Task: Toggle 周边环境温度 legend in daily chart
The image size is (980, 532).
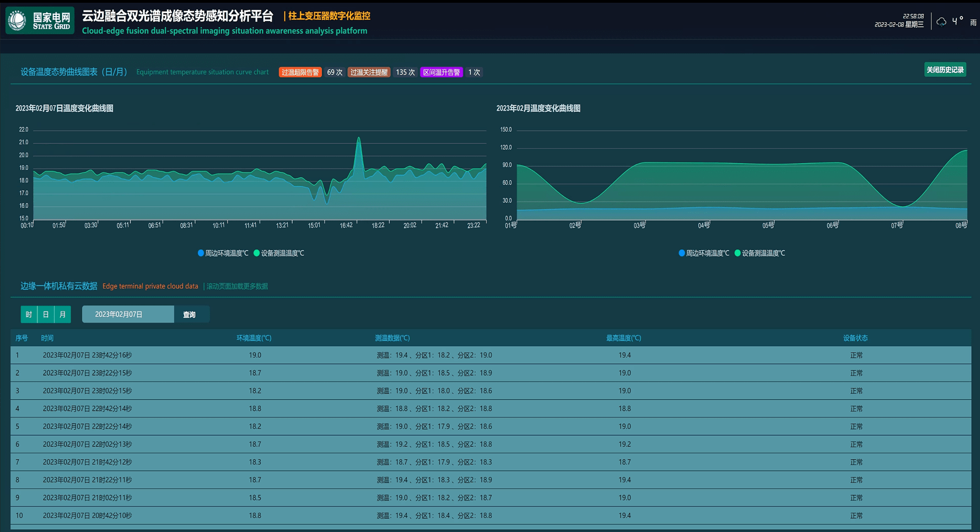Action: tap(223, 253)
